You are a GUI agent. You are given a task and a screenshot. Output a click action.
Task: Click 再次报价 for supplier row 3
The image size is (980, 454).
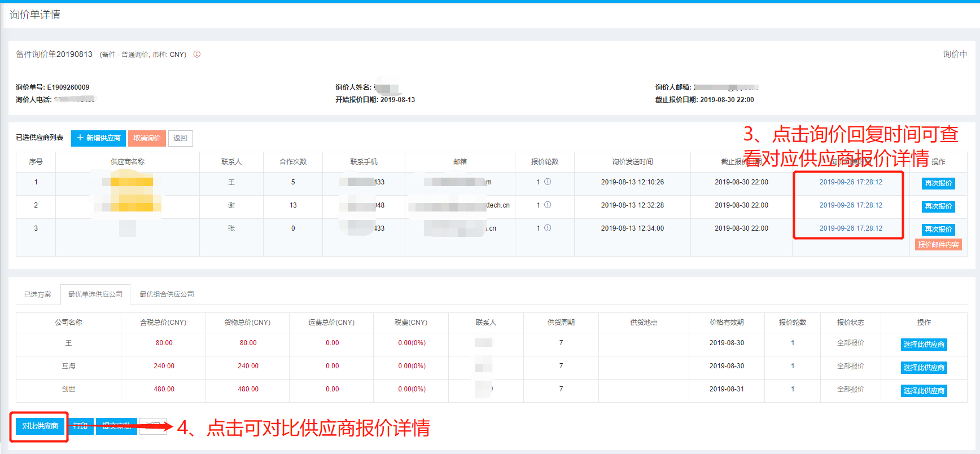(x=938, y=230)
